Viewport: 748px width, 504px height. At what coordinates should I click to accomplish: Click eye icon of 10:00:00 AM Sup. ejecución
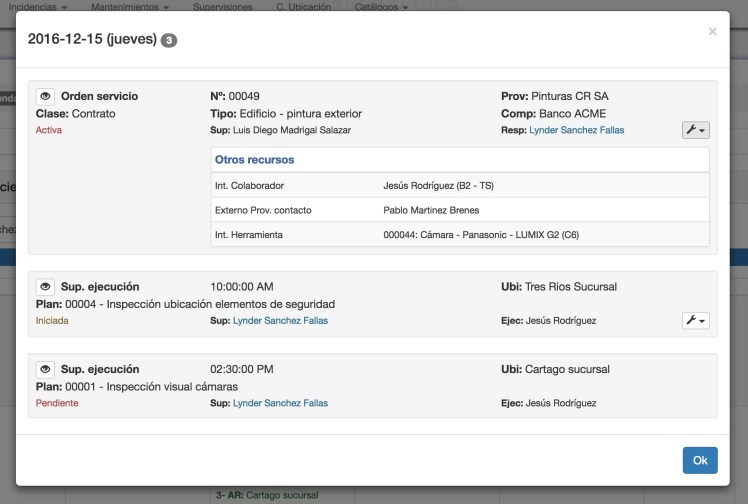pos(45,287)
